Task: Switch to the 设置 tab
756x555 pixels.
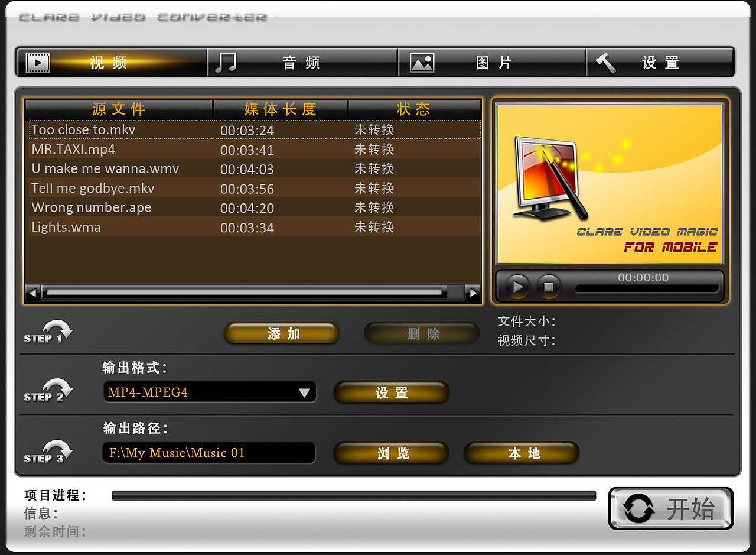Action: (660, 61)
